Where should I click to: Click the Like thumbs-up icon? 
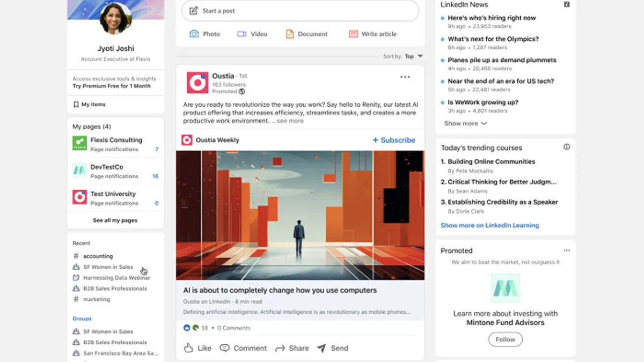188,348
